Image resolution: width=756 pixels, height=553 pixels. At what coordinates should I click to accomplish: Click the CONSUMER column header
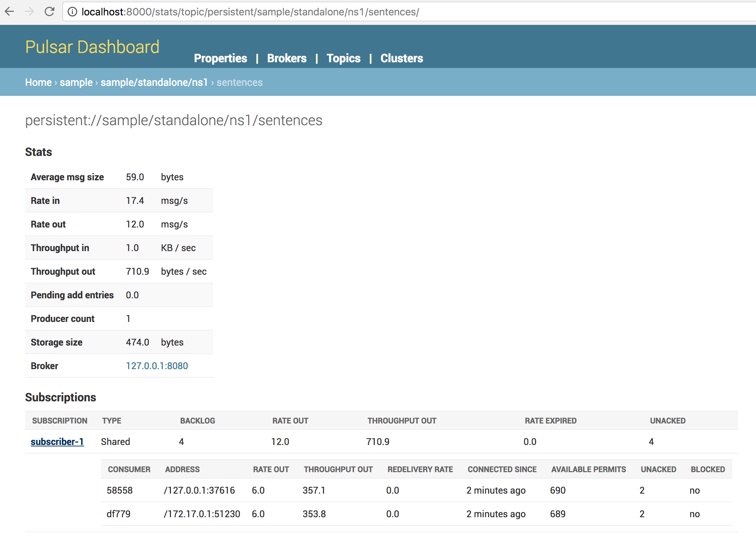coord(129,469)
